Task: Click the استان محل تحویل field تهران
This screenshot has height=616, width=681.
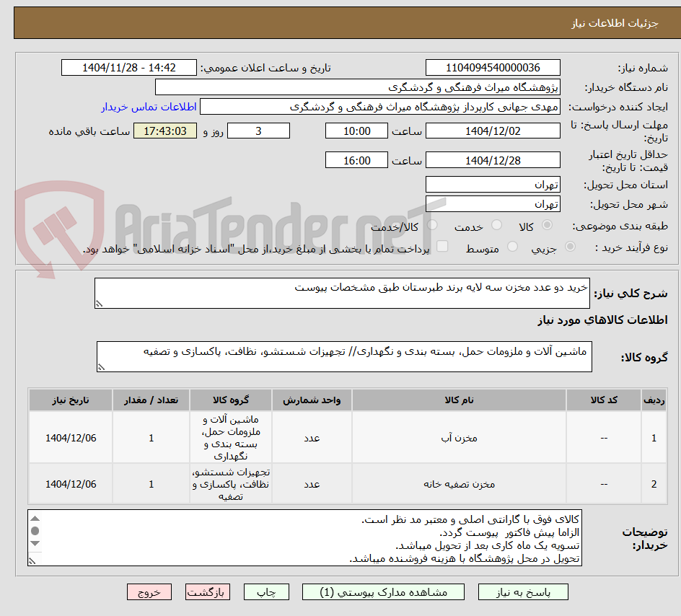Action: point(493,185)
